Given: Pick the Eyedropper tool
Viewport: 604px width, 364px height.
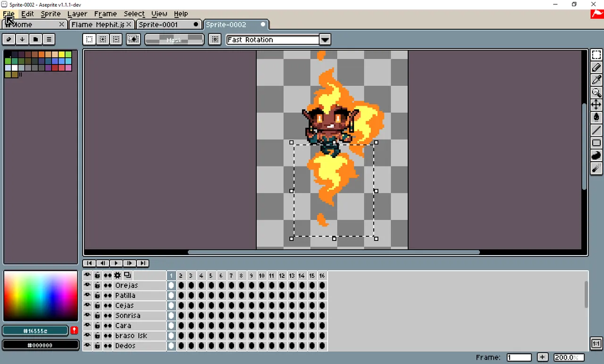Looking at the screenshot, I should pyautogui.click(x=596, y=80).
